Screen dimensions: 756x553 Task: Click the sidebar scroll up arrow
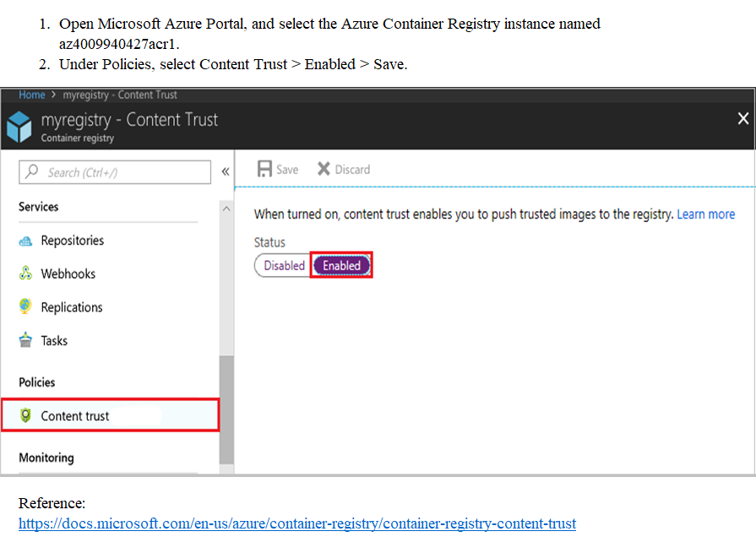click(226, 209)
